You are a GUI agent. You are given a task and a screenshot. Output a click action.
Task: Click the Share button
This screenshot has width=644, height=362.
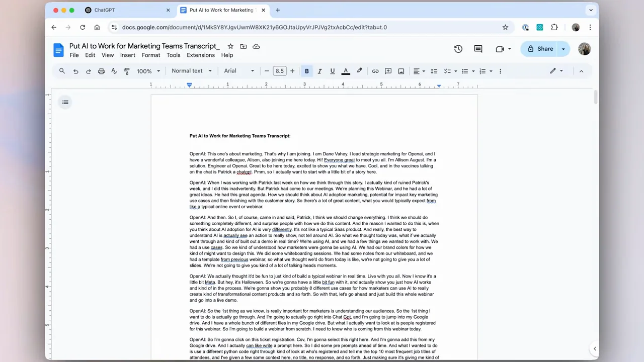539,49
